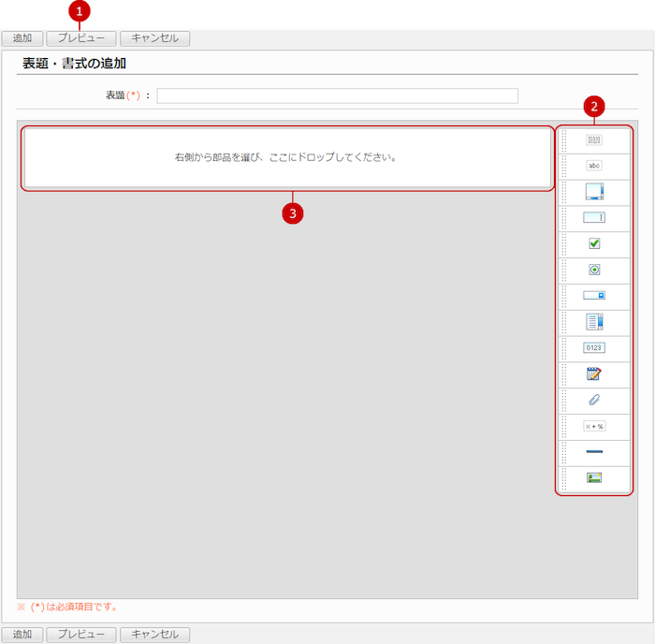Click the 表題 text input field
Viewport: 655px width, 644px height.
pos(337,95)
